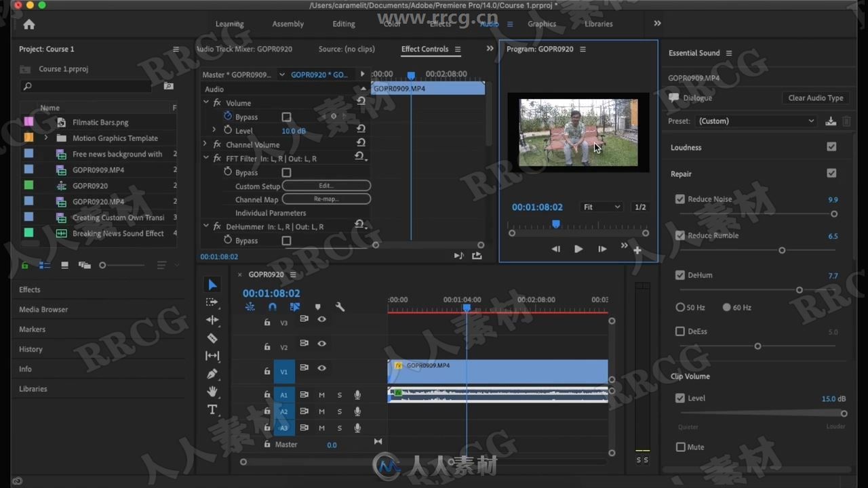The image size is (868, 488).
Task: Switch to the Graphics workspace
Action: (542, 24)
